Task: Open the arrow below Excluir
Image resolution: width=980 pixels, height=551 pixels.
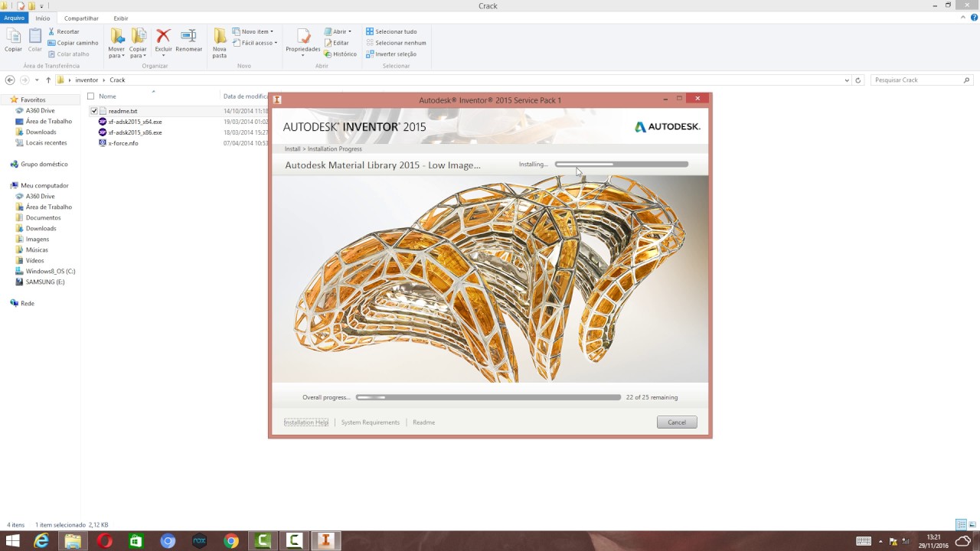Action: point(163,56)
